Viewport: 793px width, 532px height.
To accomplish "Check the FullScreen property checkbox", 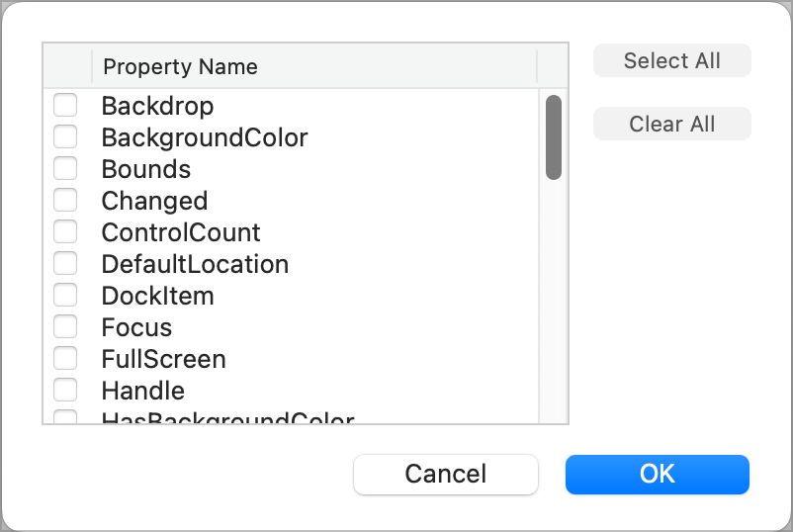I will 65,358.
